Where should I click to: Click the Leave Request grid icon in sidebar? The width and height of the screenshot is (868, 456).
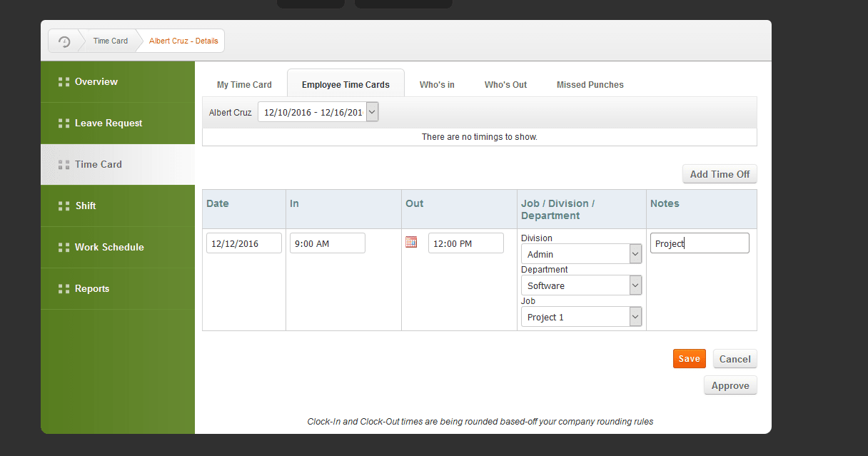tap(63, 123)
